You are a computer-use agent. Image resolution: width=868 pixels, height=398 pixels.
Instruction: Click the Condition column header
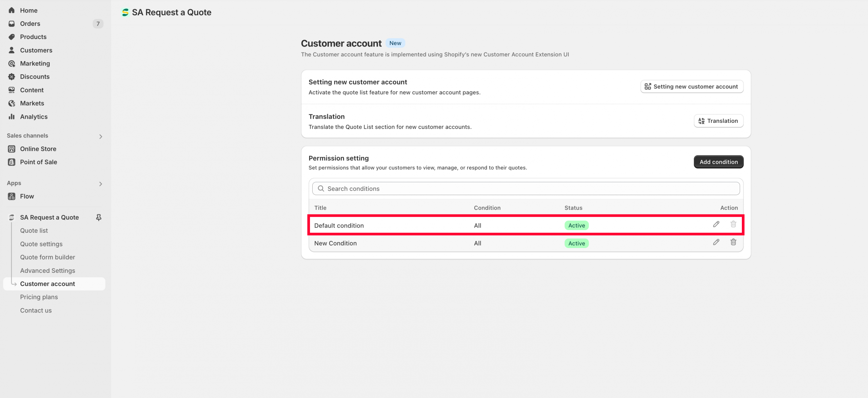click(487, 208)
